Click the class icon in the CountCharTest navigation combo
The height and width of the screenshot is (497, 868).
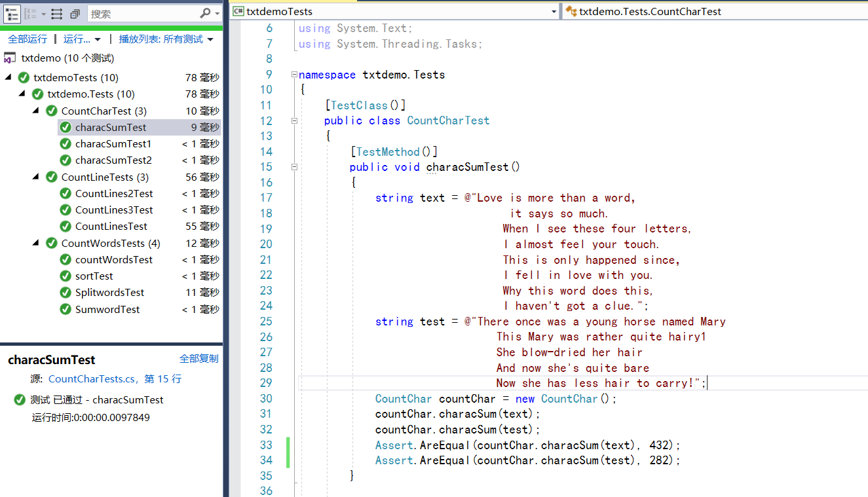(x=571, y=11)
